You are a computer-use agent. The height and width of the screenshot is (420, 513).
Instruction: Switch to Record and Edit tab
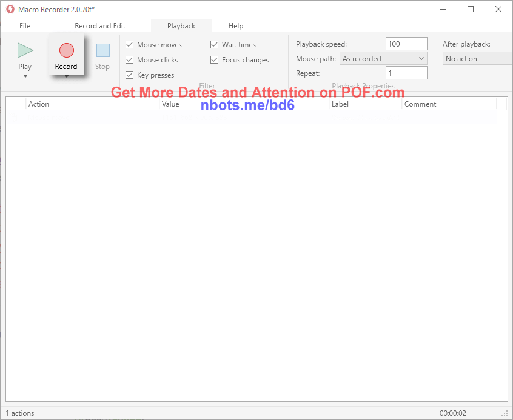(x=100, y=26)
